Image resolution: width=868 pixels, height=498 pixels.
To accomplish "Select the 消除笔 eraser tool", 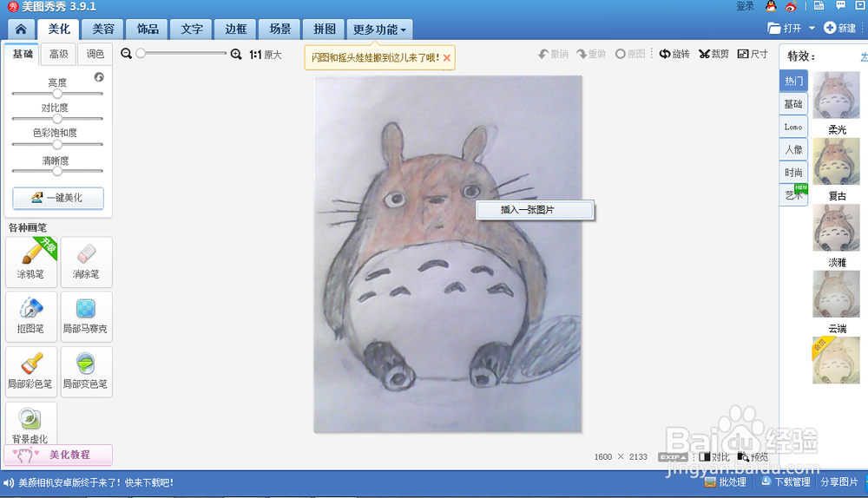I will click(x=86, y=262).
